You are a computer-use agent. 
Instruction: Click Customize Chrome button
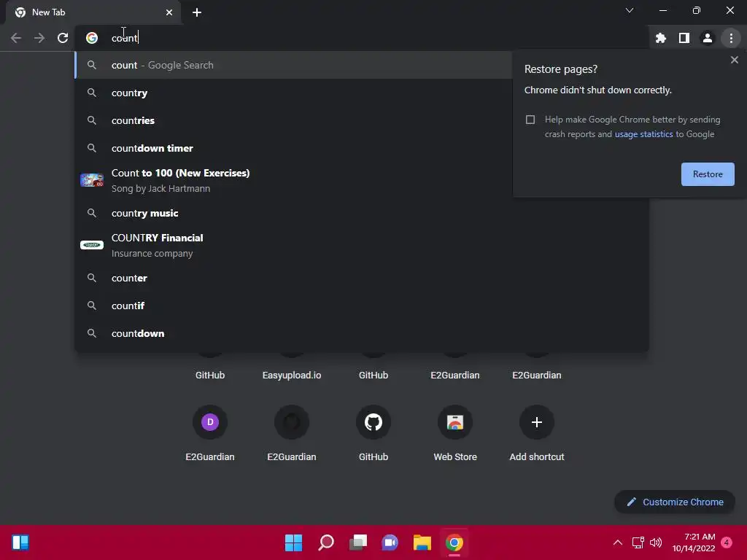675,502
